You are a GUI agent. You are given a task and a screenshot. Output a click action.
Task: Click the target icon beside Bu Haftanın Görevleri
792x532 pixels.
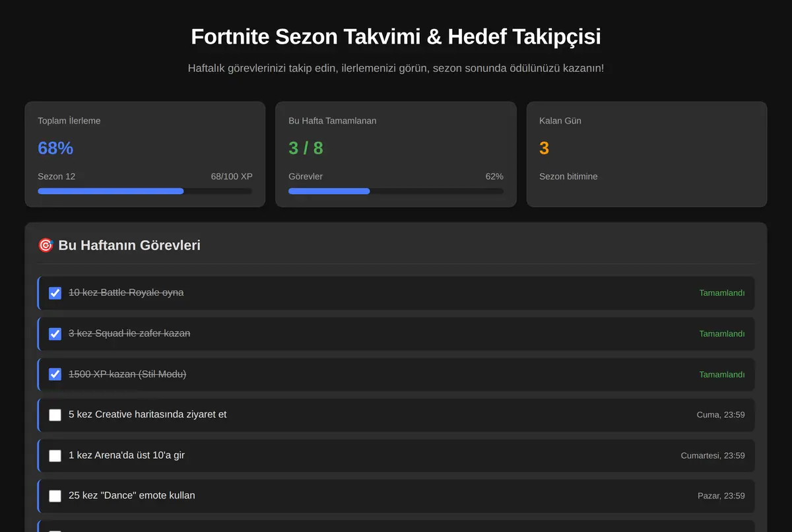coord(46,246)
